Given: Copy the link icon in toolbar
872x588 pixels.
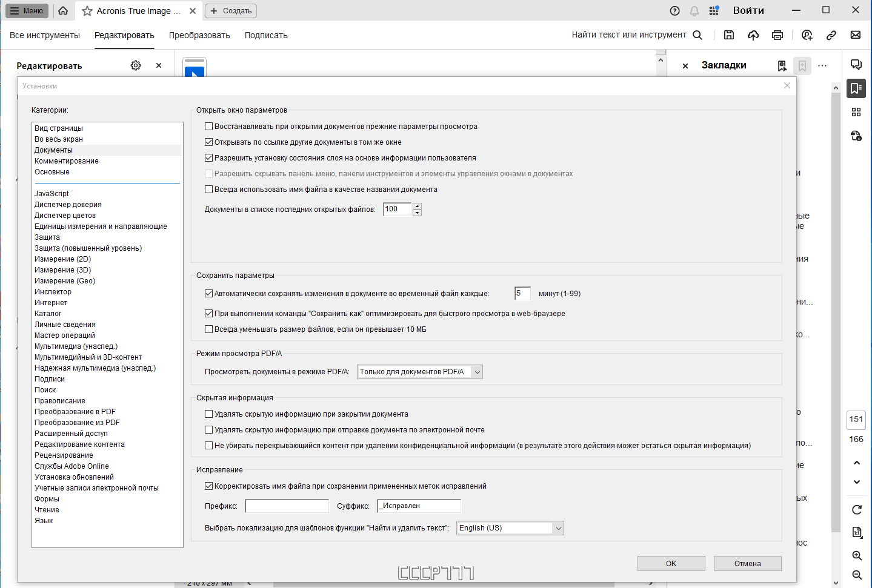Looking at the screenshot, I should pos(831,35).
